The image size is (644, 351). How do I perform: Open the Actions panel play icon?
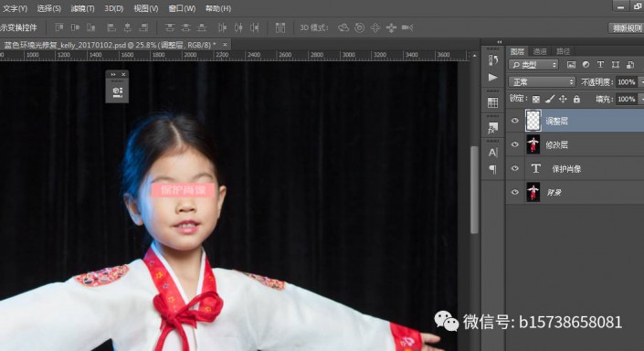(493, 78)
